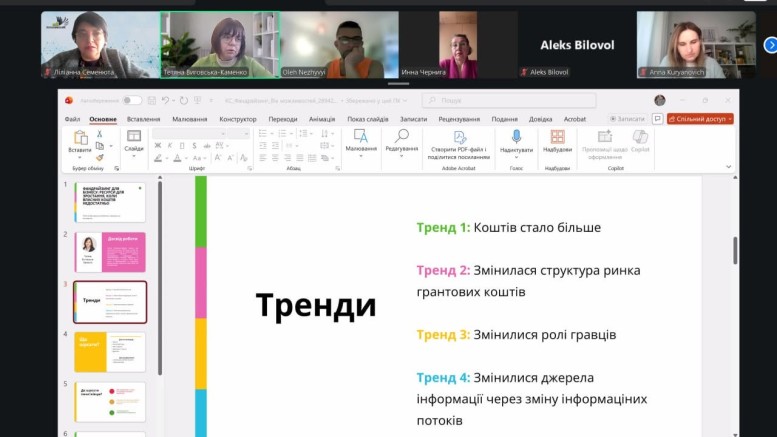777x437 pixels.
Task: Collapse the ribbon with the chevron
Action: tap(728, 167)
